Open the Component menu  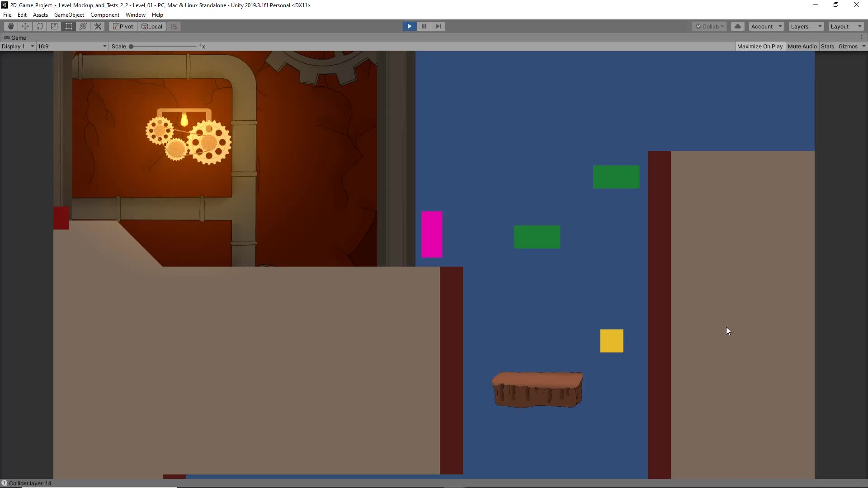point(105,14)
